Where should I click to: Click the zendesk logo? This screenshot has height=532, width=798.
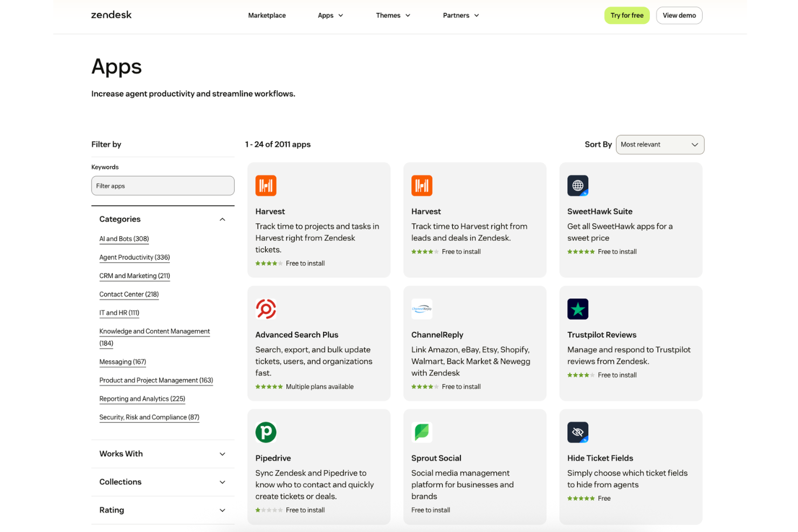[111, 15]
